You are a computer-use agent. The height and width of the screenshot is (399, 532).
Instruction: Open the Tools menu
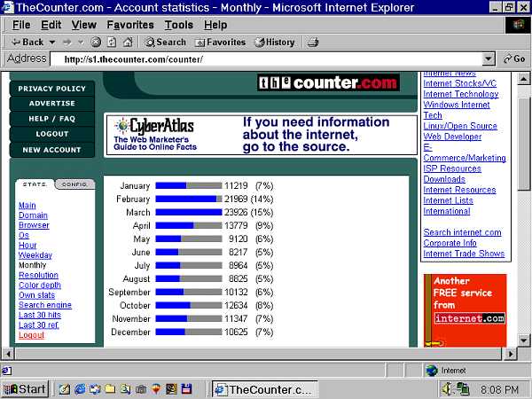(x=179, y=25)
